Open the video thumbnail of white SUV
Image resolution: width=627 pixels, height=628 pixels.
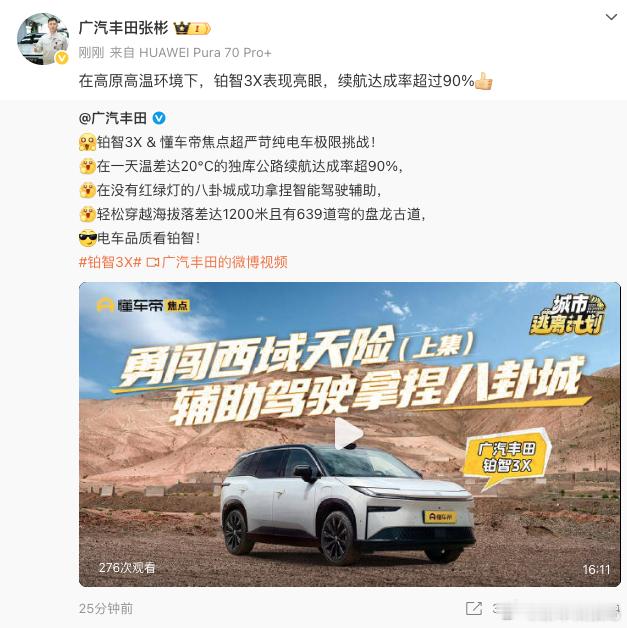(x=350, y=434)
